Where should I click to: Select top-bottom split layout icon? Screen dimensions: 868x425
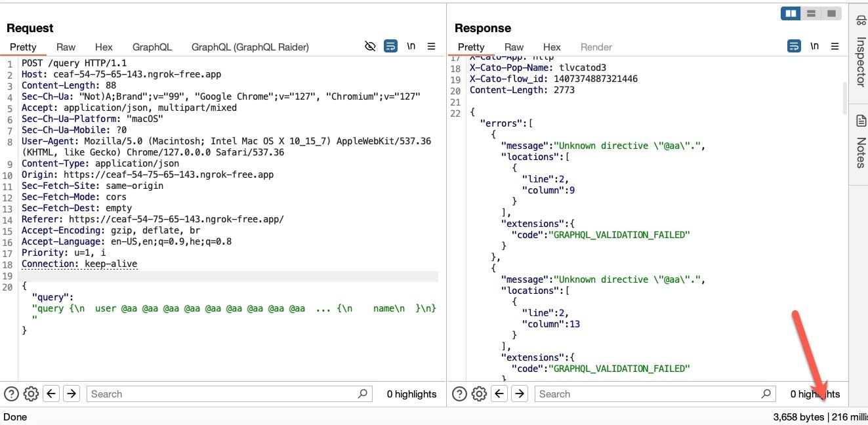811,14
